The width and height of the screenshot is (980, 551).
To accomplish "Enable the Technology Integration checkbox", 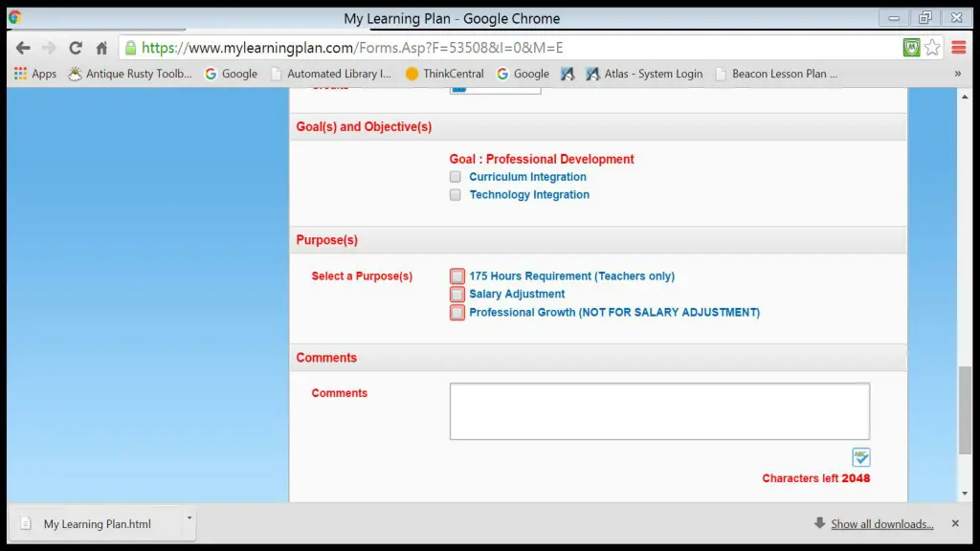I will coord(457,195).
